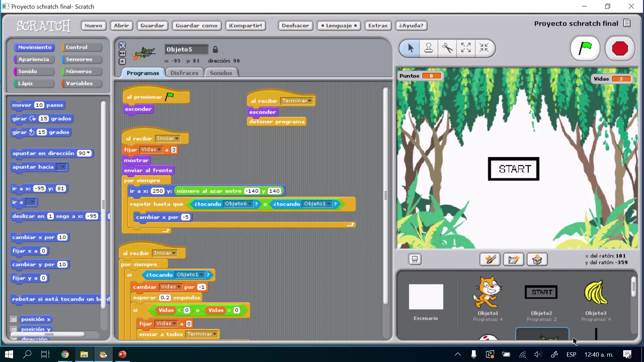644x362 pixels.
Task: Stop all scripts with the red stop sign
Action: tap(620, 49)
